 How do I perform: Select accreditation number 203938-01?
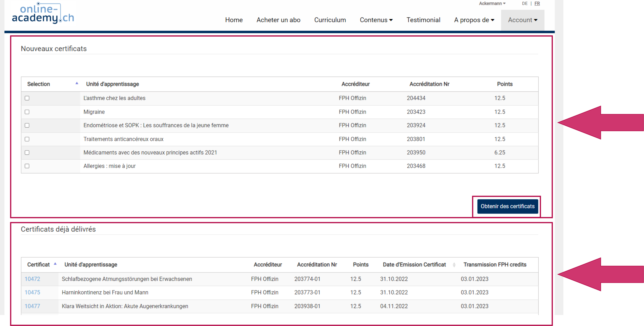307,306
